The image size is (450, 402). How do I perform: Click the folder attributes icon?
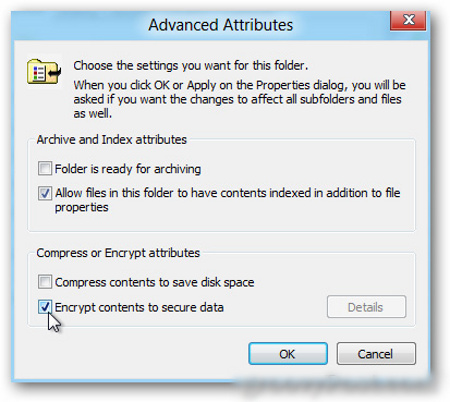coord(44,71)
